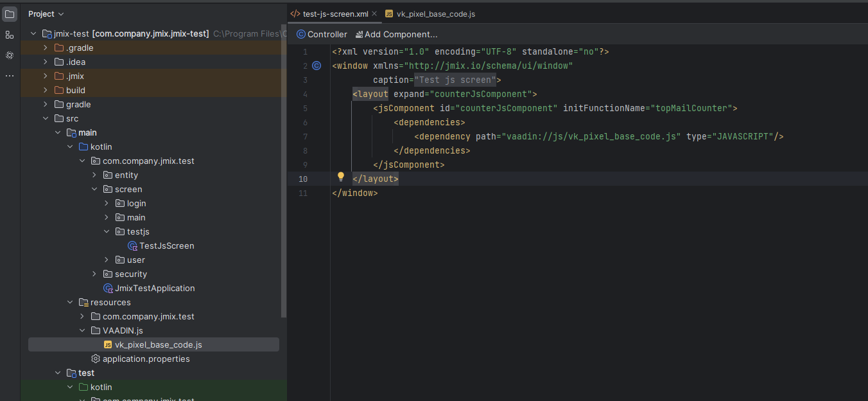Select TestJsScreen in project tree
Image resolution: width=868 pixels, height=401 pixels.
[167, 245]
